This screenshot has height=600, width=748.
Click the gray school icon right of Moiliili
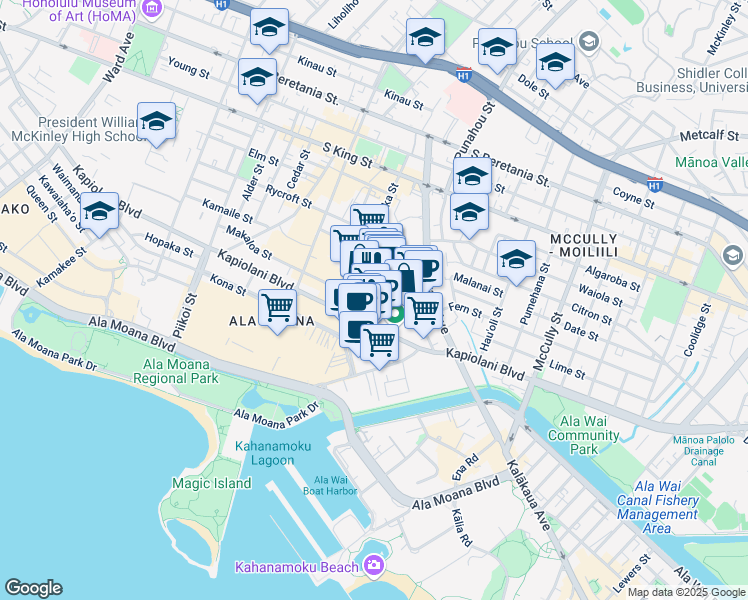(732, 256)
